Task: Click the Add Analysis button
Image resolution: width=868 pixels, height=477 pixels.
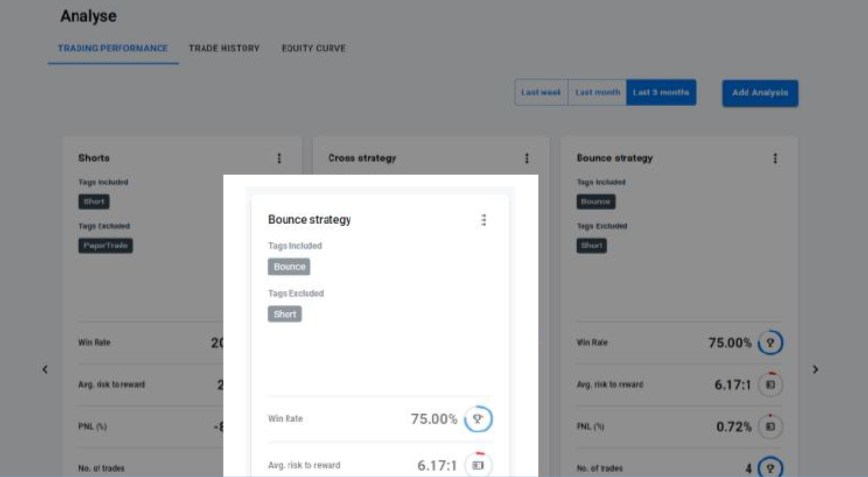Action: pos(760,93)
